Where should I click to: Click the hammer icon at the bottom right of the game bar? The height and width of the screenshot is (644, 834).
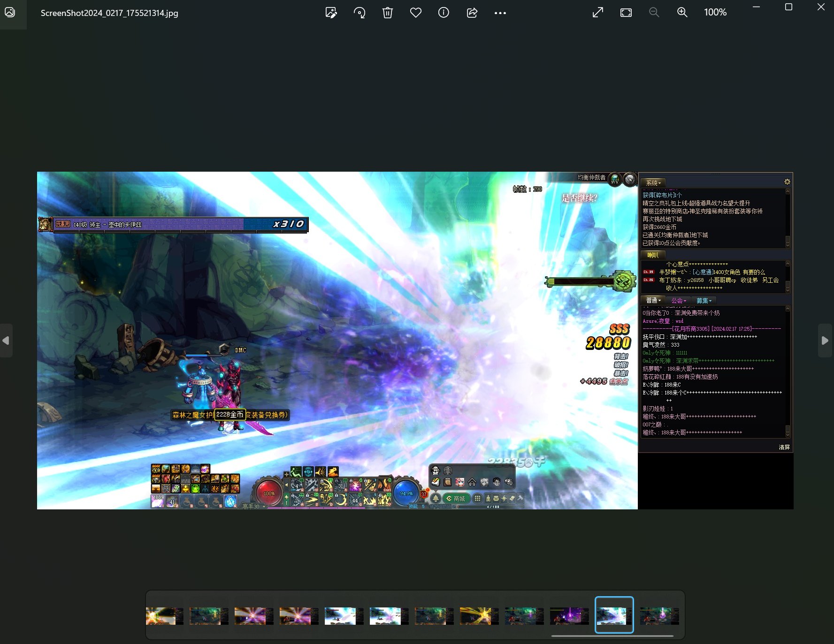click(520, 498)
